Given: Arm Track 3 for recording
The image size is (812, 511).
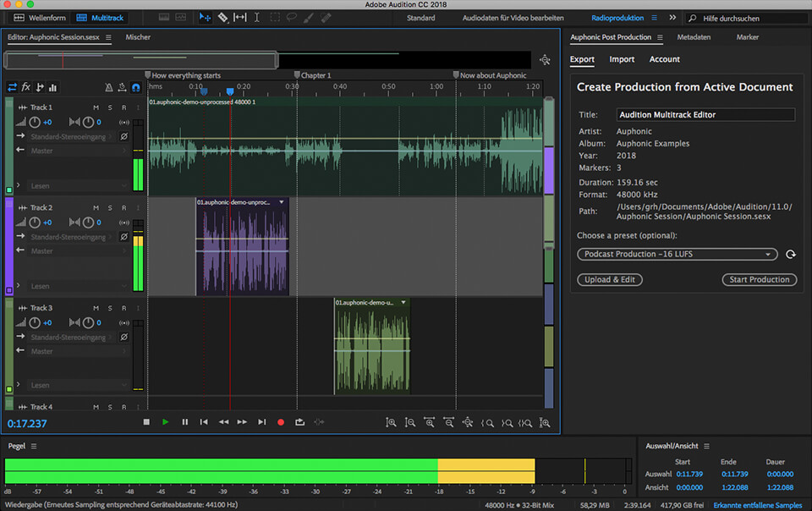Looking at the screenshot, I should tap(124, 307).
